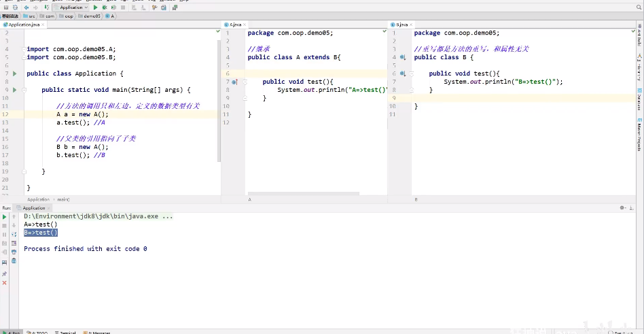Collapse test() fold marker in A.java
This screenshot has height=334, width=644.
click(245, 82)
